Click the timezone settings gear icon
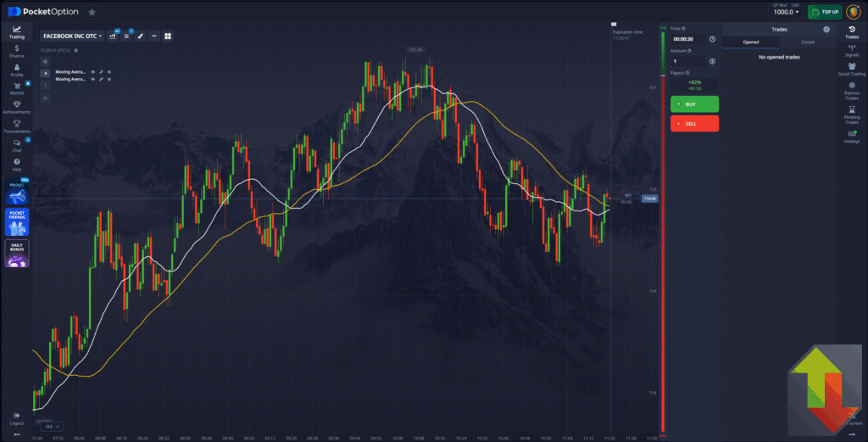This screenshot has width=868, height=442. click(75, 50)
